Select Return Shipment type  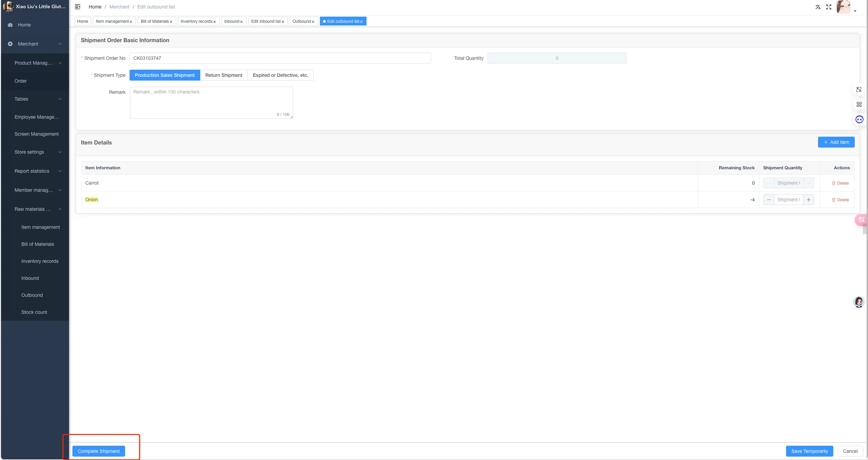pos(224,75)
